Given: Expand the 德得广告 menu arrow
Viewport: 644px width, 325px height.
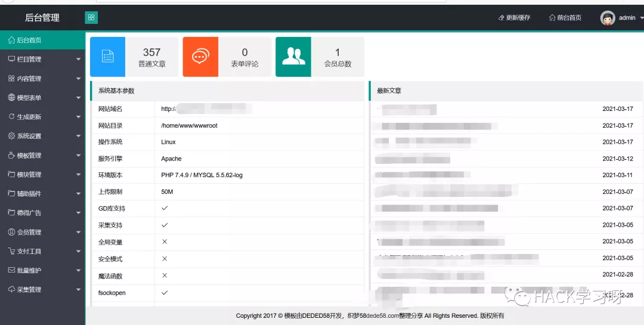Looking at the screenshot, I should (79, 213).
